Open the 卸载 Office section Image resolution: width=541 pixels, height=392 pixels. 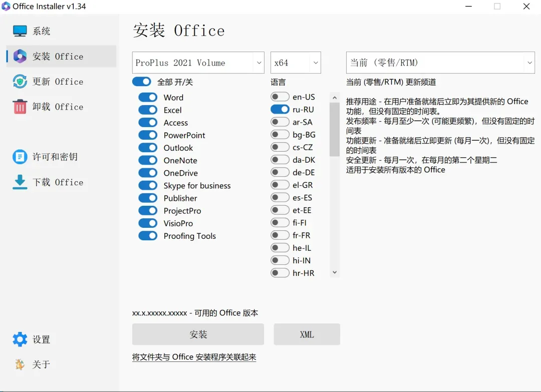coord(61,107)
